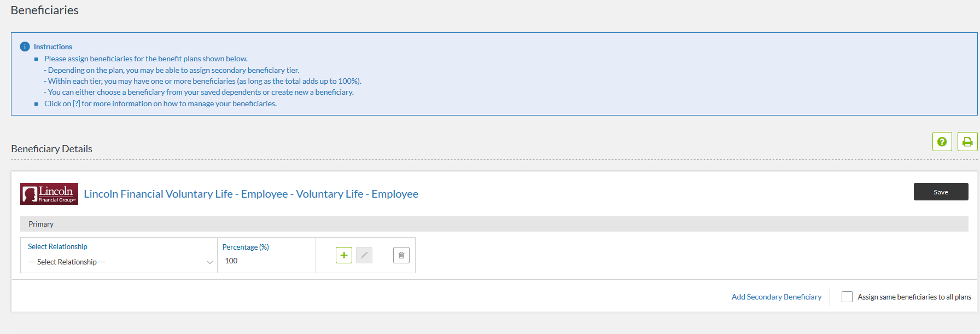Image resolution: width=980 pixels, height=334 pixels.
Task: Open the Select Relationship dropdown
Action: coord(118,262)
